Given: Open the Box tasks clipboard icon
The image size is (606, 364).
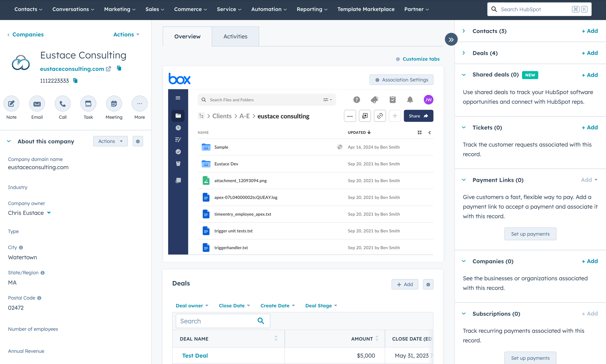Looking at the screenshot, I should [x=392, y=100].
